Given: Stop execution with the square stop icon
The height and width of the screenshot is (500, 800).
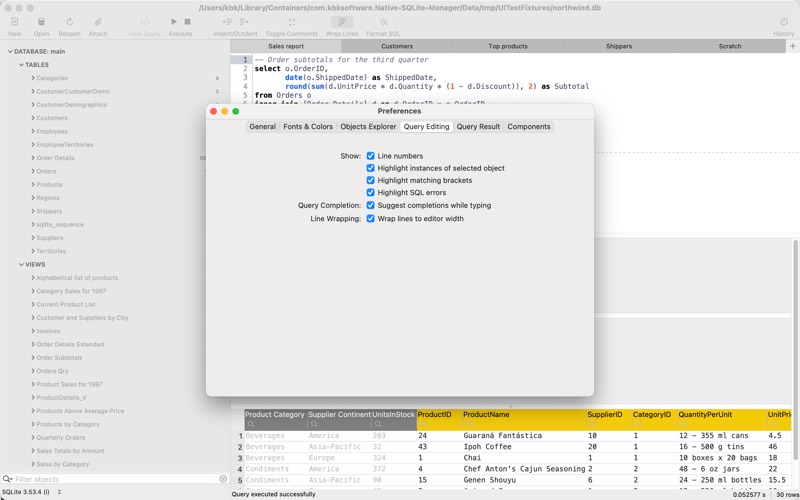Looking at the screenshot, I should click(187, 22).
